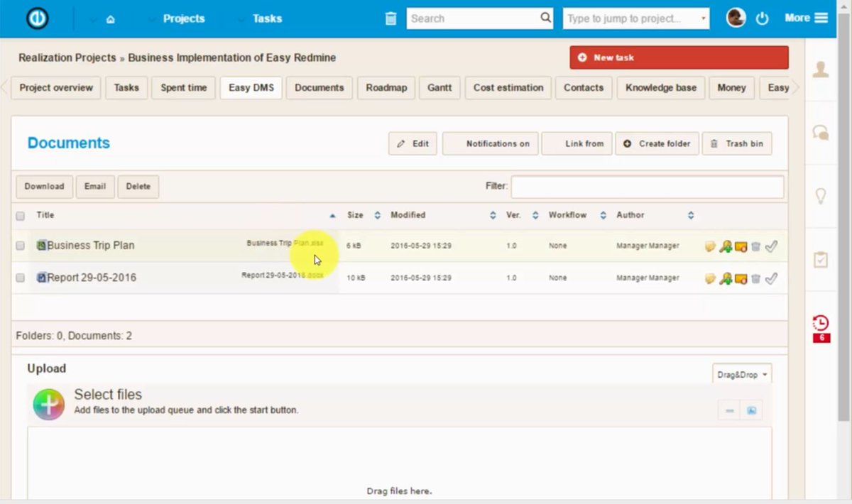Toggle the select-all checkbox in table header

20,216
